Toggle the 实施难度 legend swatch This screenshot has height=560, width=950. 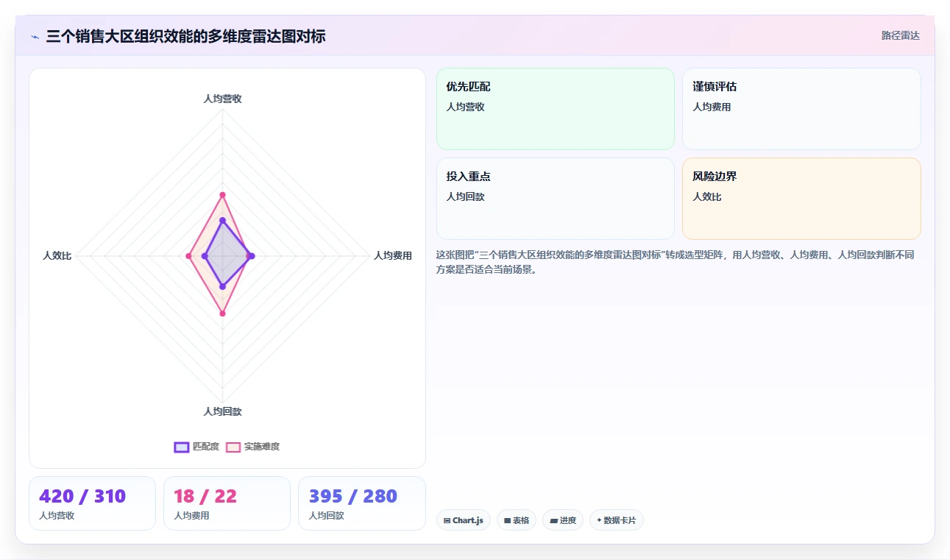tap(233, 447)
